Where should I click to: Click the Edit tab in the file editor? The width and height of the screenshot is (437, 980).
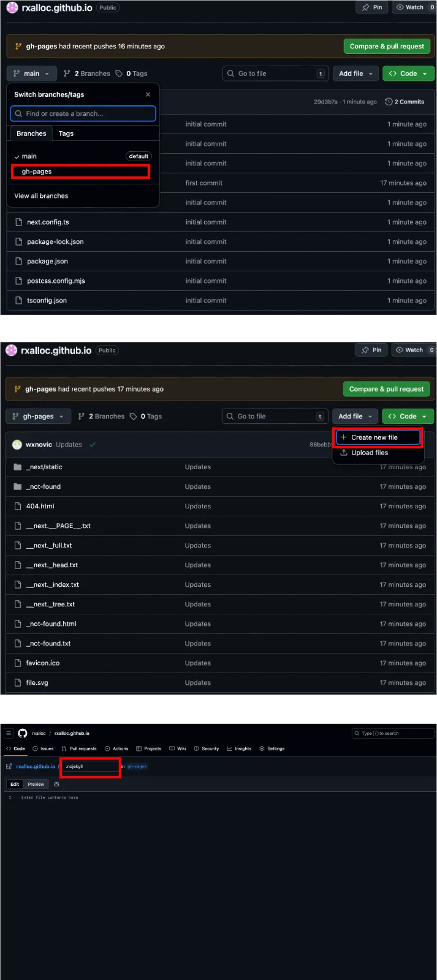[x=15, y=784]
